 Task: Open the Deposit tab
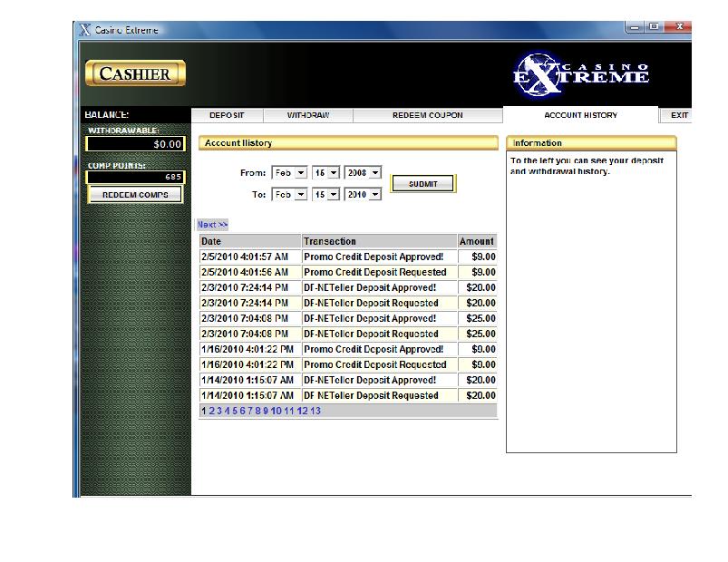coord(227,115)
